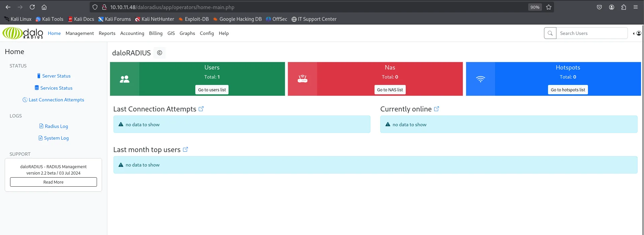
Task: Open the Graphs menu
Action: [x=187, y=33]
